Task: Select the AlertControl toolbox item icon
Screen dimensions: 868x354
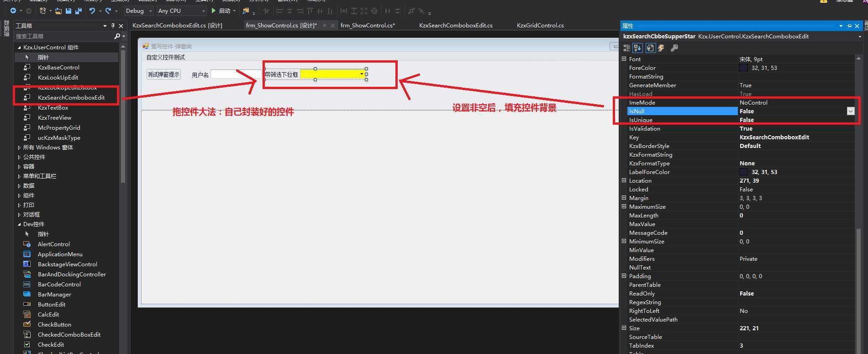Action: pyautogui.click(x=27, y=244)
